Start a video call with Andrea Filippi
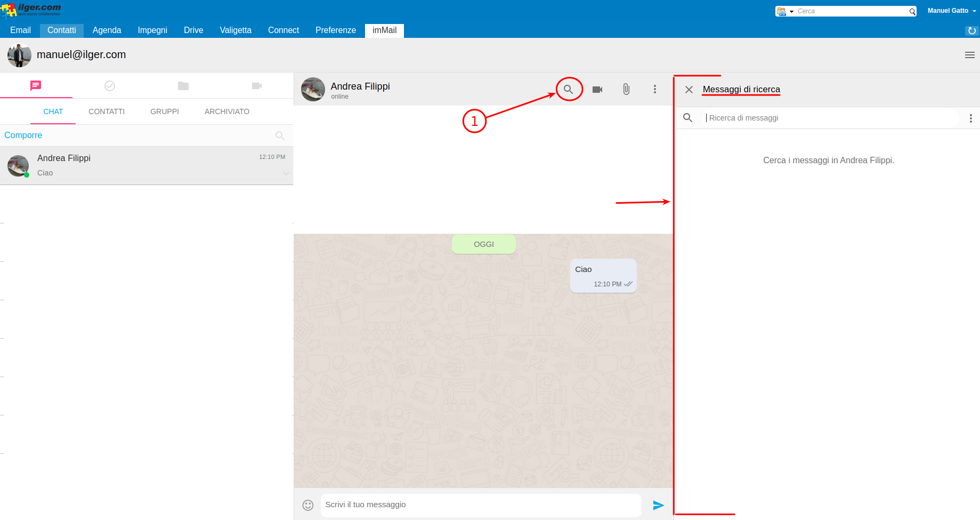 click(x=597, y=90)
